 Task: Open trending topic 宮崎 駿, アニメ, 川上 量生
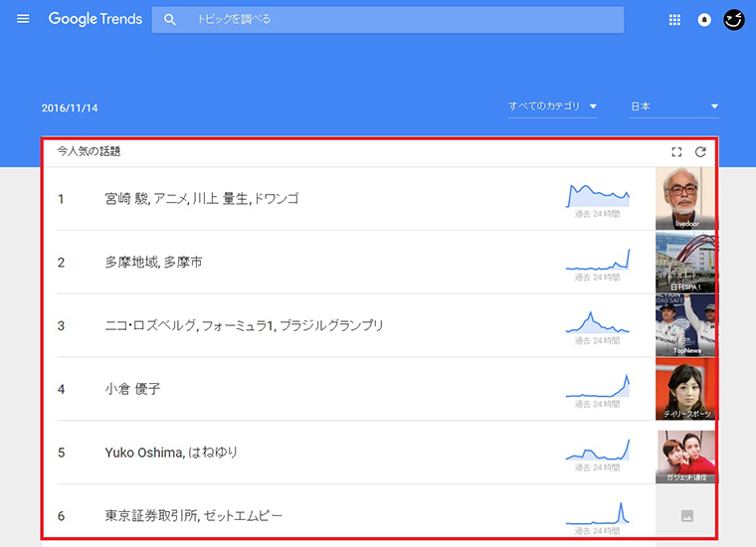[x=202, y=199]
